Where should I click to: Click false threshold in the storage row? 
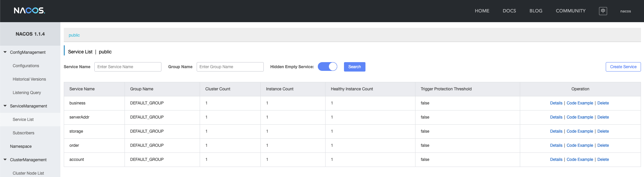click(x=425, y=131)
